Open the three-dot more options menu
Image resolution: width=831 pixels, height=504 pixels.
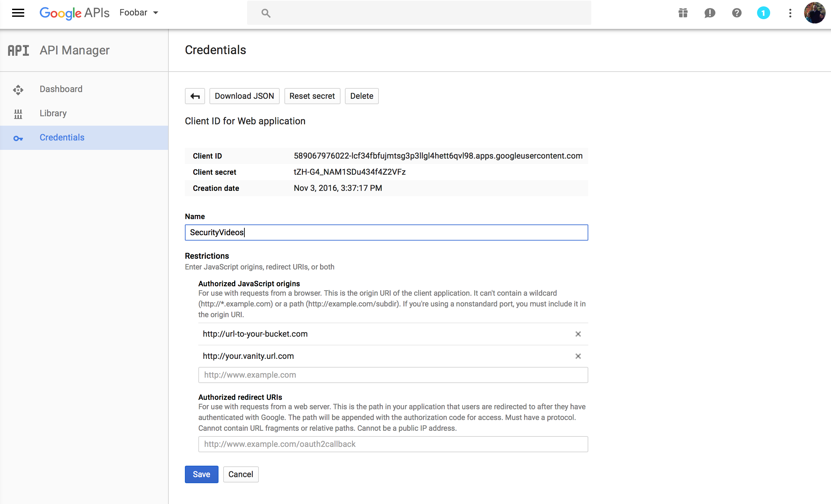click(790, 13)
